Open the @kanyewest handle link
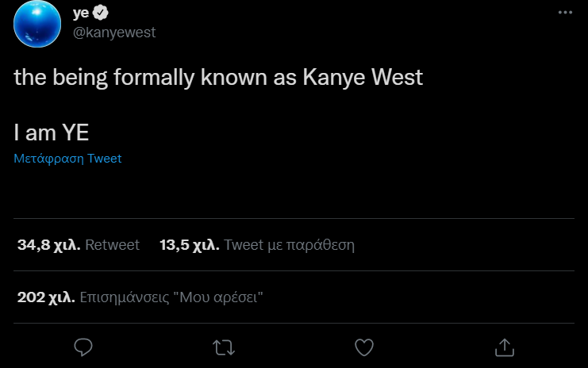The height and width of the screenshot is (368, 588). pyautogui.click(x=113, y=32)
